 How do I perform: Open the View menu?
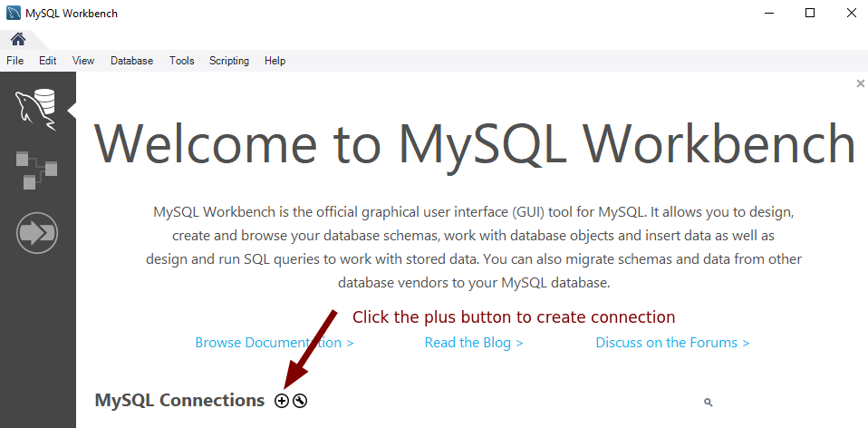tap(83, 61)
